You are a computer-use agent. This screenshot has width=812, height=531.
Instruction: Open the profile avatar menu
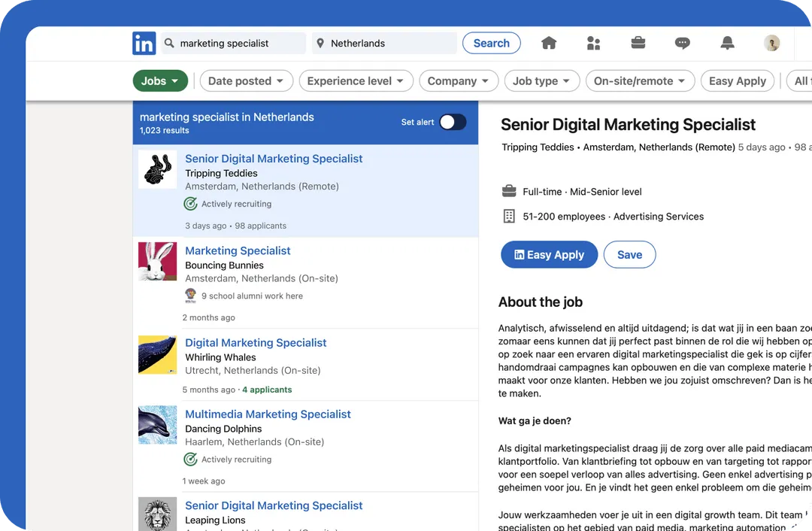pyautogui.click(x=771, y=43)
